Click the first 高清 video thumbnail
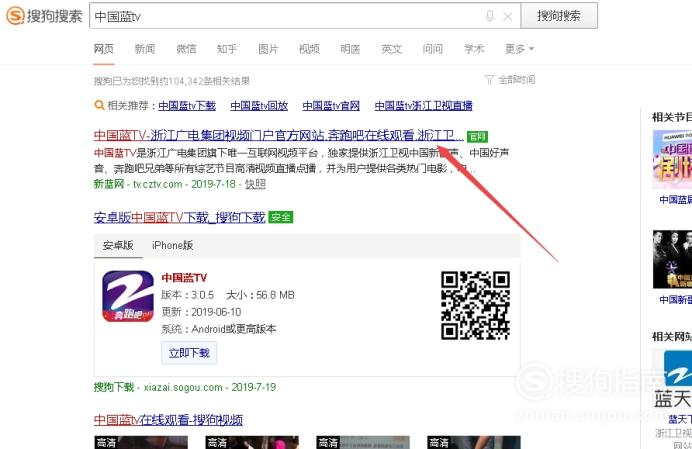 click(141, 442)
